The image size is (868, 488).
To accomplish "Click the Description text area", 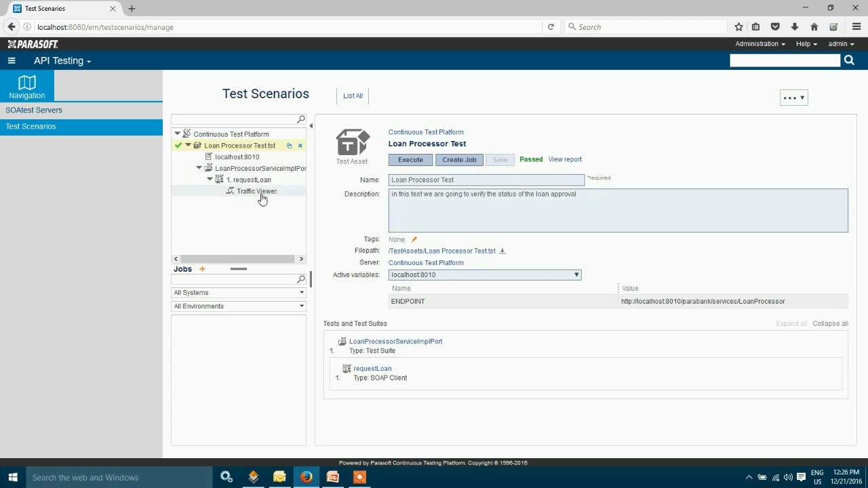I will [618, 210].
